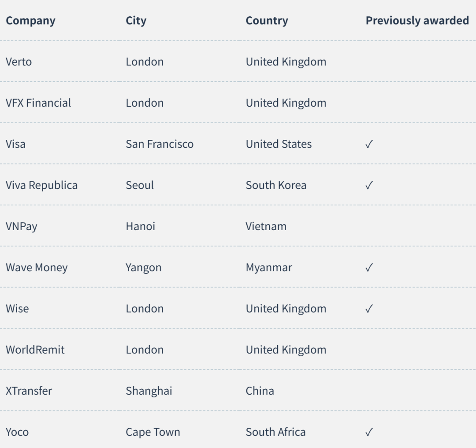This screenshot has width=476, height=448.
Task: Click the Seoul city cell
Action: click(x=140, y=185)
